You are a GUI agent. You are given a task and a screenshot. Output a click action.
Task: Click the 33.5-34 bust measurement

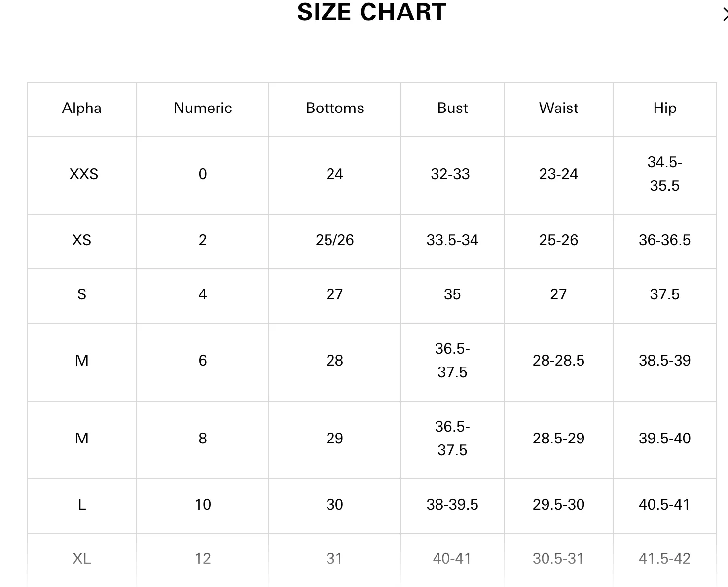tap(452, 240)
